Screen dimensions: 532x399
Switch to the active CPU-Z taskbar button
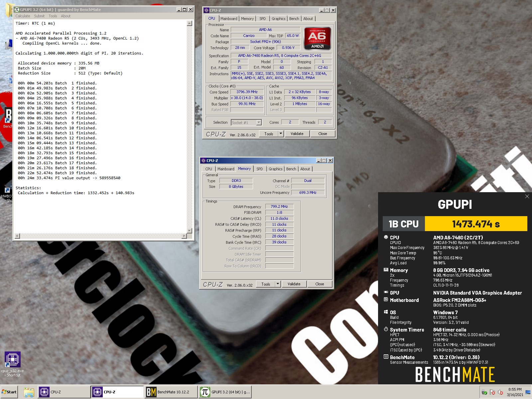click(x=117, y=392)
